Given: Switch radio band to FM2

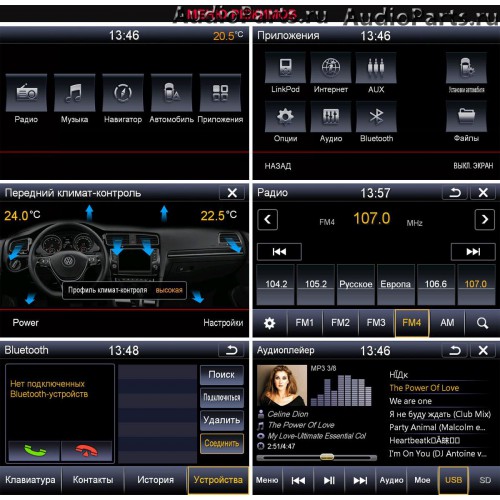Looking at the screenshot, I should click(x=340, y=323).
